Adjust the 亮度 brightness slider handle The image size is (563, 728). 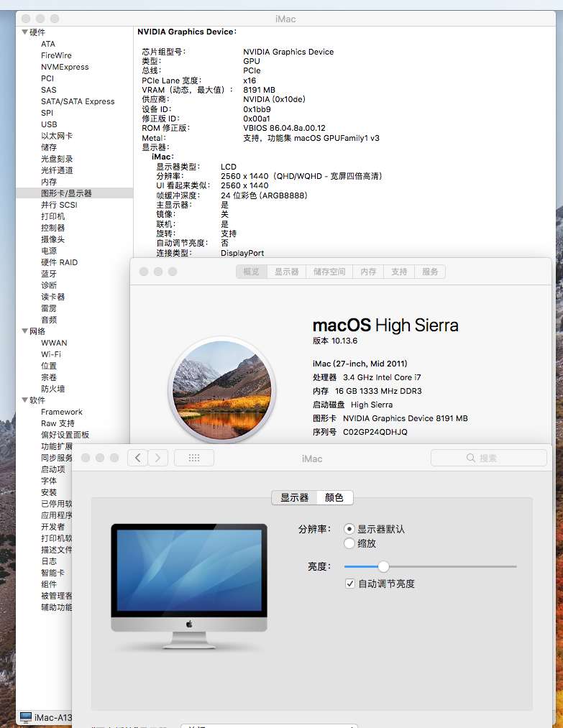click(x=383, y=566)
